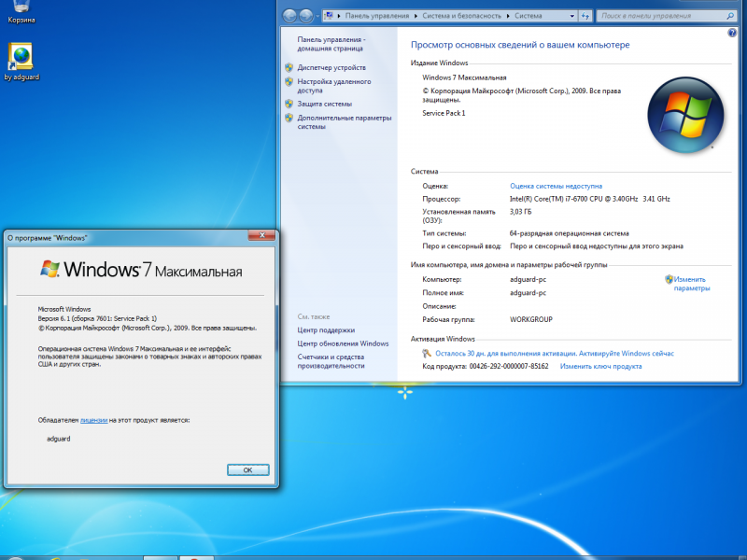Open Панель управления - домашняя страница
Screen dimensions: 747x560
point(331,44)
